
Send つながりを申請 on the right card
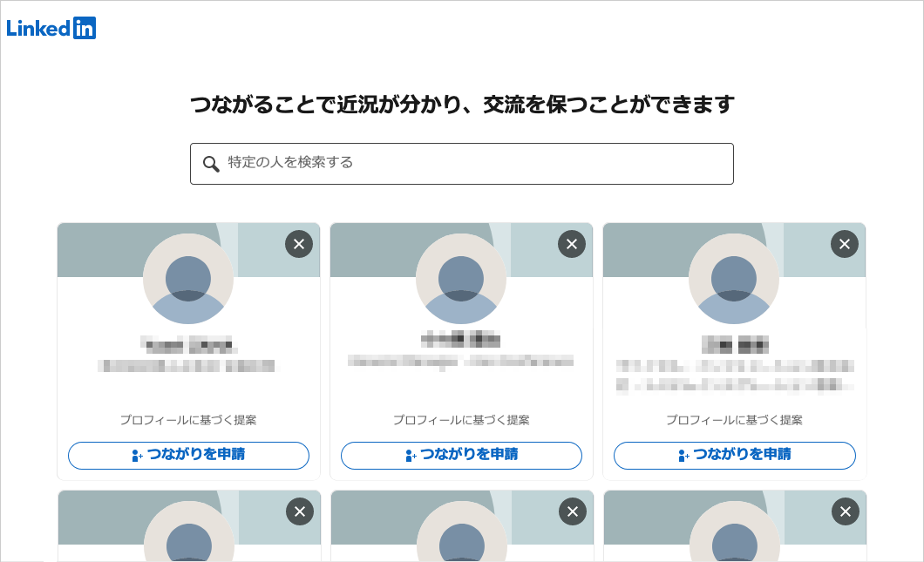pyautogui.click(x=734, y=456)
